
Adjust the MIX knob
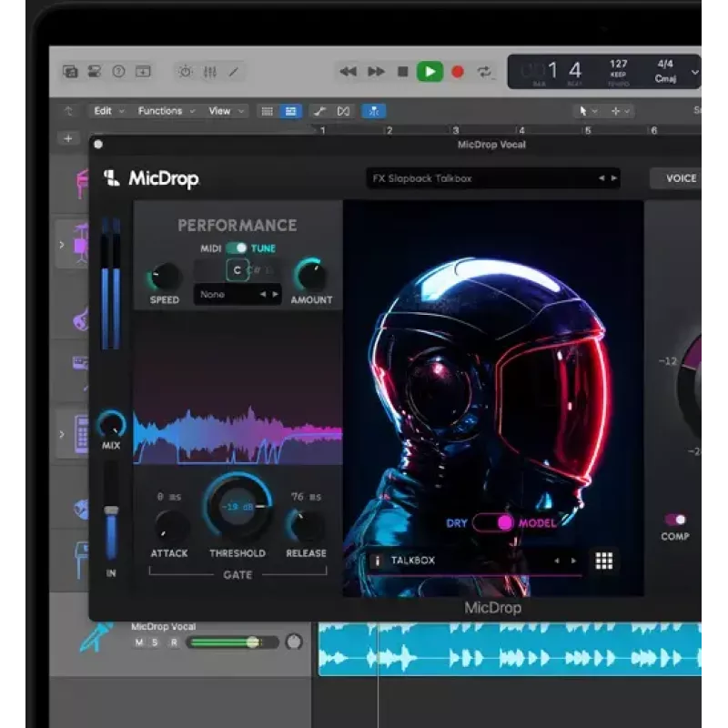tap(111, 424)
